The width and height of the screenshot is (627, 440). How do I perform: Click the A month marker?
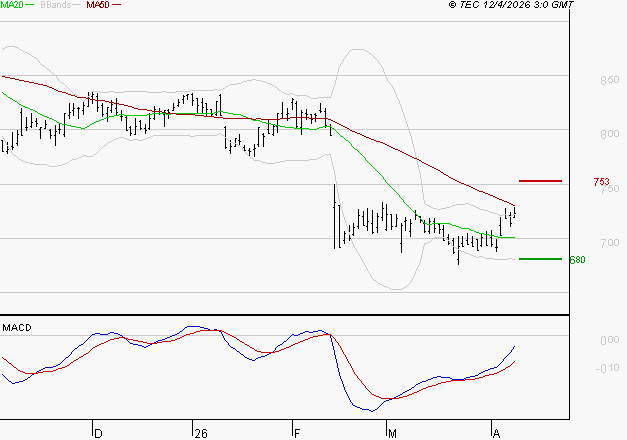pos(496,434)
